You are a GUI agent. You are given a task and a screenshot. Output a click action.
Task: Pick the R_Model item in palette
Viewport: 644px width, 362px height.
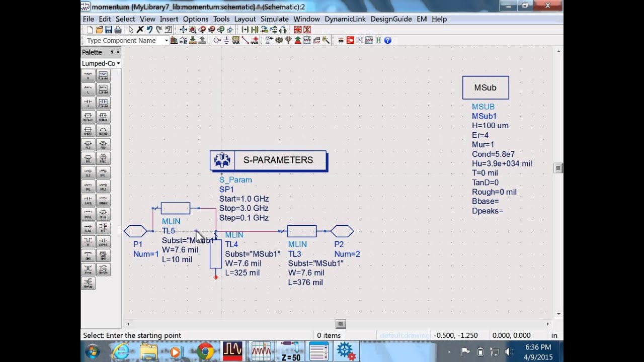click(103, 75)
